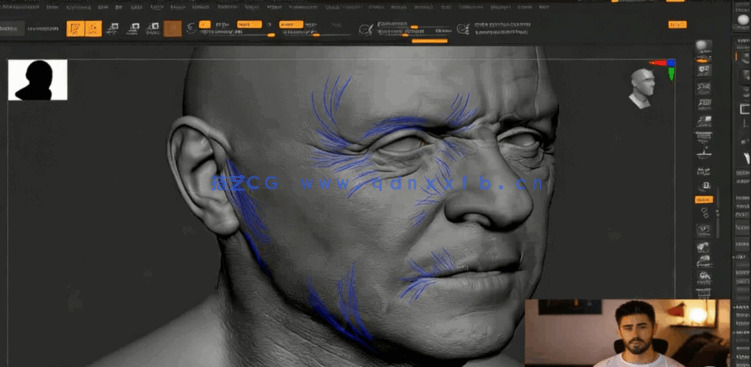Activate the Rotate transform button
Screen dimensions: 751x367
click(152, 29)
